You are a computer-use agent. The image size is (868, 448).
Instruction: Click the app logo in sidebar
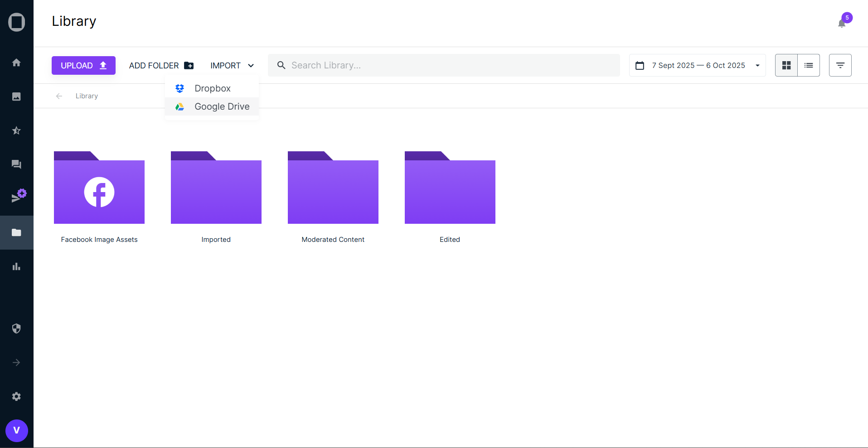17,22
